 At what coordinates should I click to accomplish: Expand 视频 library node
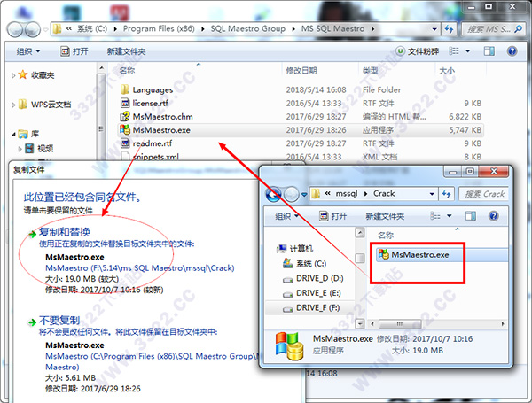(20, 149)
